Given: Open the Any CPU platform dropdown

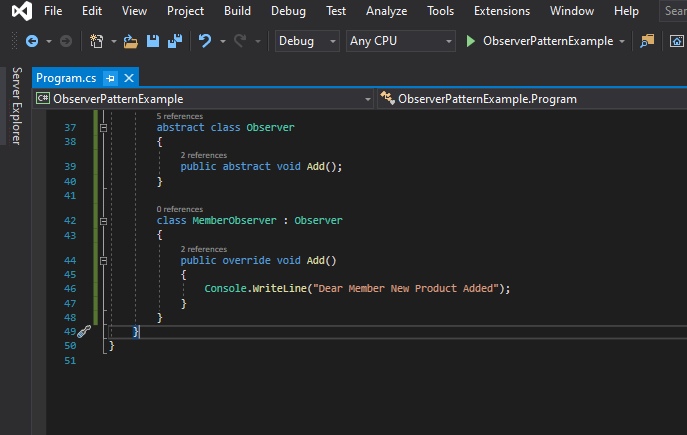Looking at the screenshot, I should pyautogui.click(x=400, y=41).
